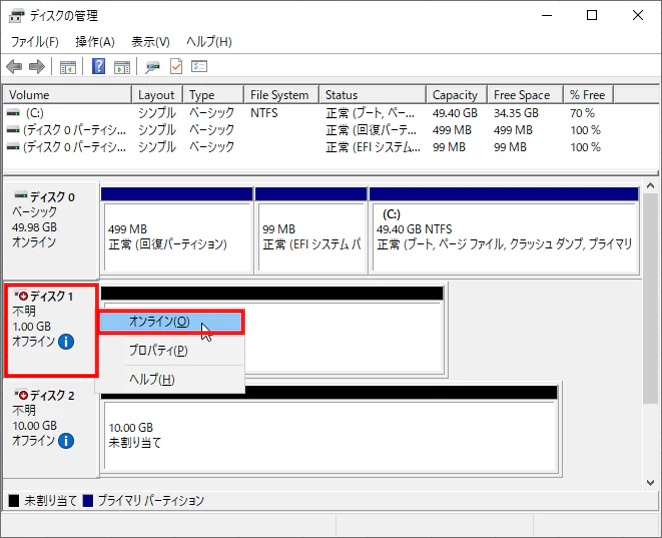662x538 pixels.
Task: Toggle the action pane toolbar icon
Action: pyautogui.click(x=122, y=67)
